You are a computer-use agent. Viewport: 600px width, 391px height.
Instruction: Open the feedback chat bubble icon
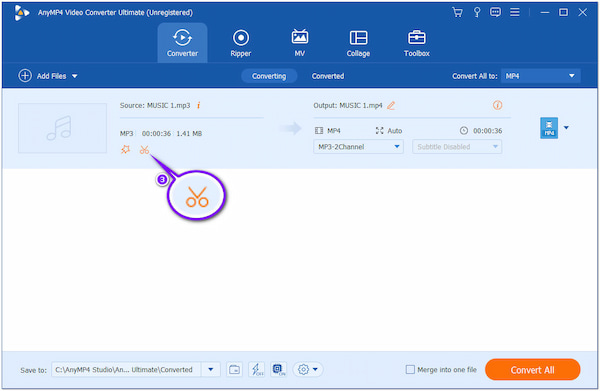[495, 13]
